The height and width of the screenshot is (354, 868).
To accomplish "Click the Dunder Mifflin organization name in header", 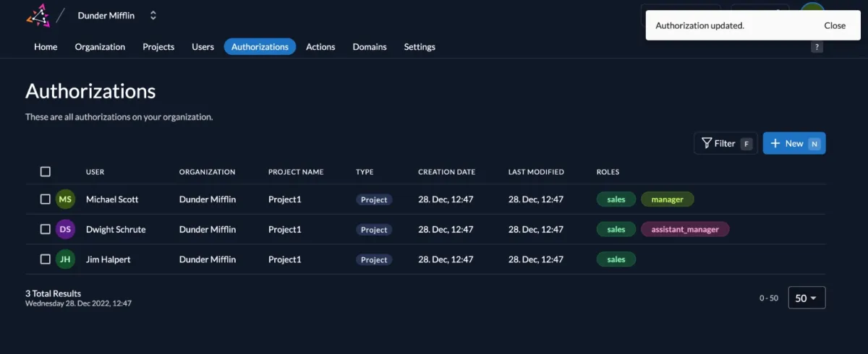I will [106, 15].
